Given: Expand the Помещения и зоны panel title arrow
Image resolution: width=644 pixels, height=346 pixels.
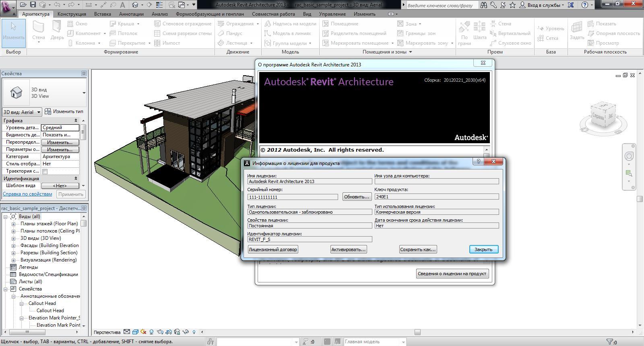Looking at the screenshot, I should (411, 52).
